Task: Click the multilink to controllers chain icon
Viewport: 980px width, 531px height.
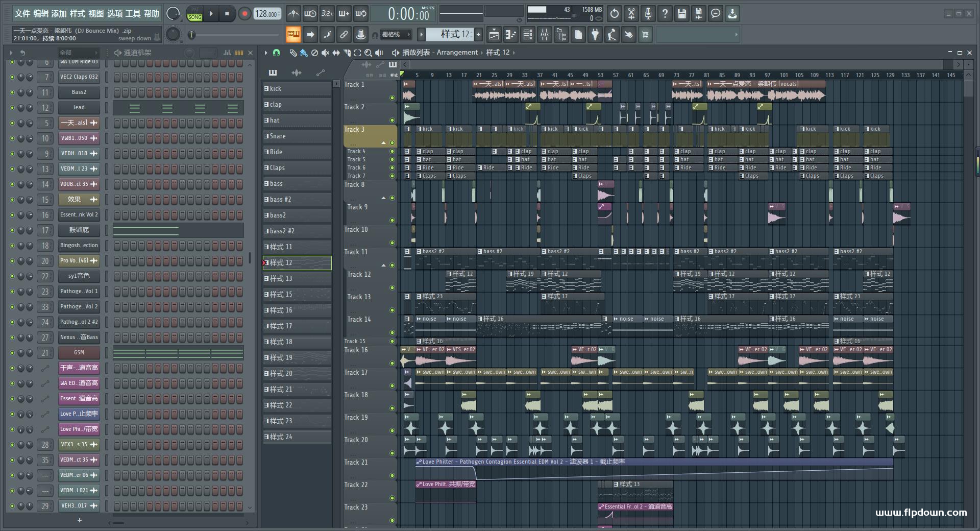Action: pos(344,35)
